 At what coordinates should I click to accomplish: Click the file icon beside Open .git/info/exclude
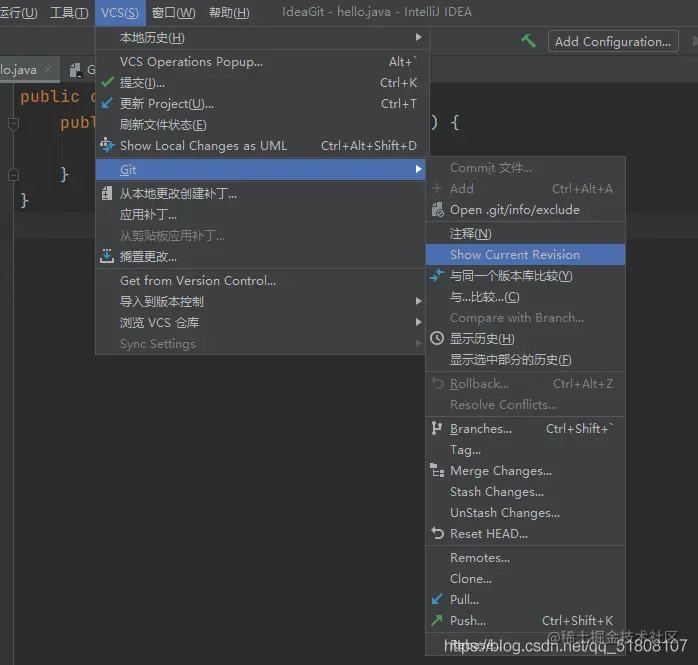[437, 210]
